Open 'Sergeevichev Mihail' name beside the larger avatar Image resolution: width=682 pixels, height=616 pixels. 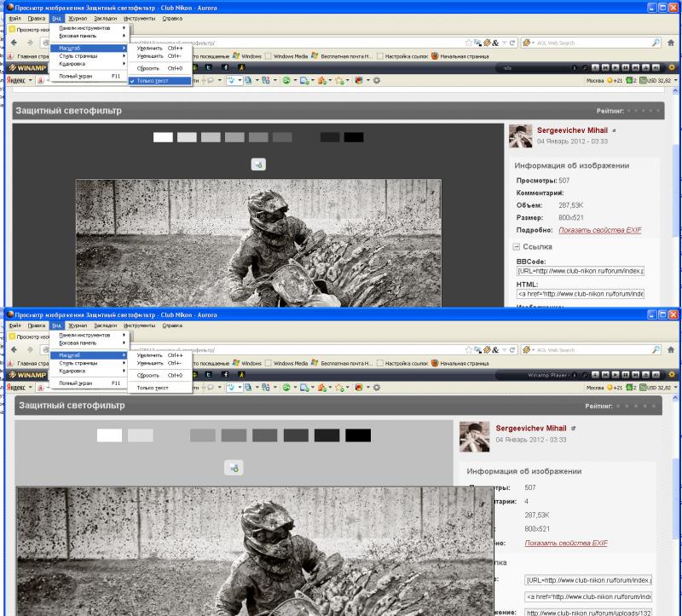click(531, 429)
